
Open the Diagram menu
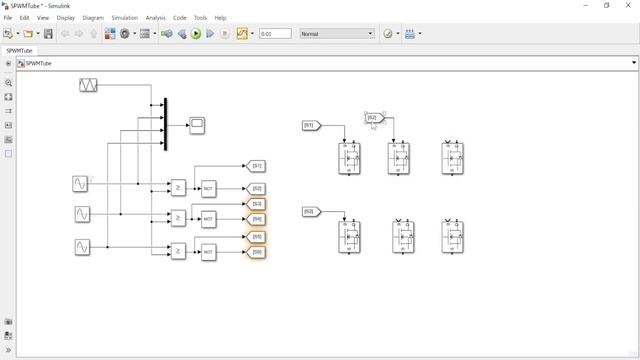[x=93, y=18]
